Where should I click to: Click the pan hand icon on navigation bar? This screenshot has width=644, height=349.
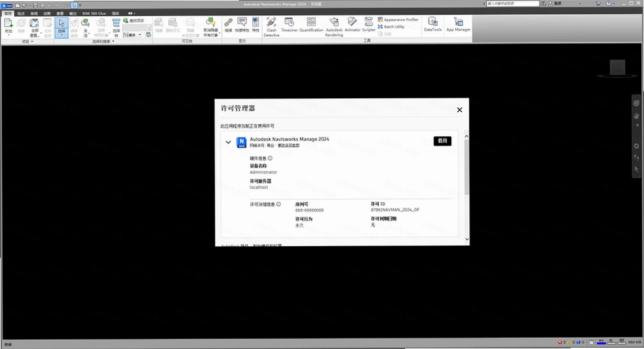point(636,116)
